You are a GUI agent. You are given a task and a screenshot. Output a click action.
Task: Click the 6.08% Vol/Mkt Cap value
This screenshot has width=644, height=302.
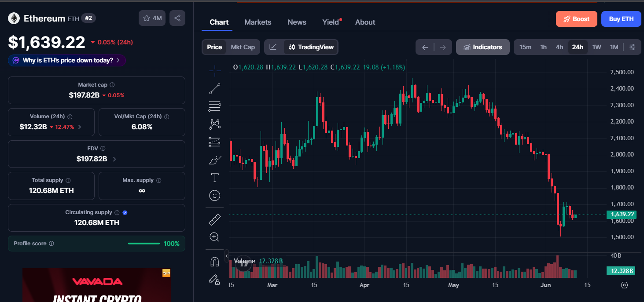[142, 127]
